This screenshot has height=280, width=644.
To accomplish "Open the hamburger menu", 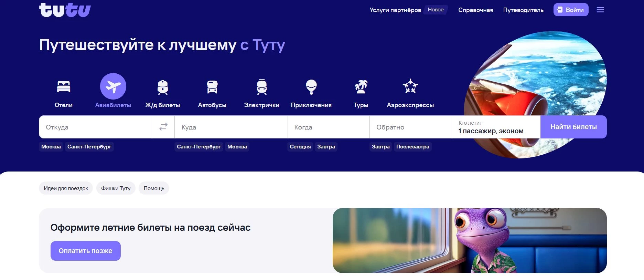I will 600,10.
